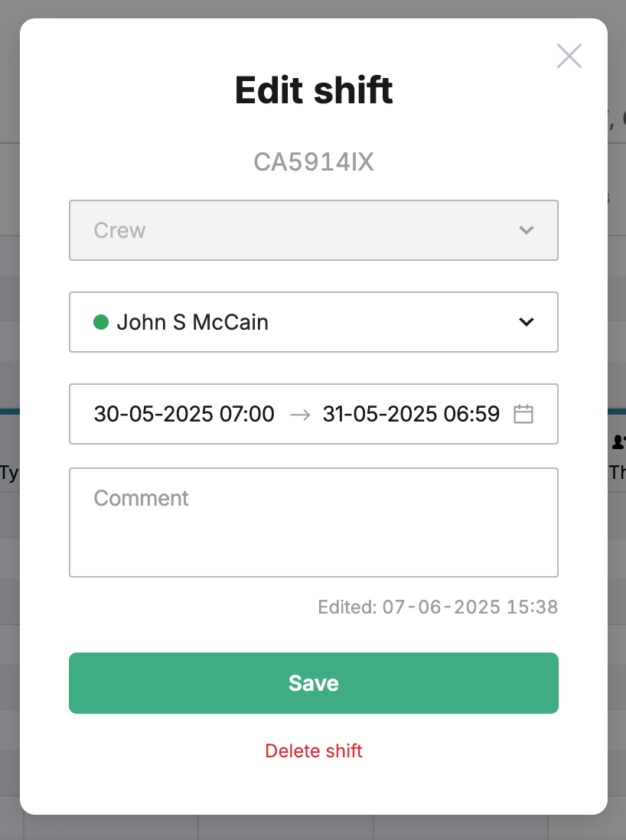Image resolution: width=626 pixels, height=840 pixels.
Task: Click the Edit shift heading
Action: [x=314, y=90]
